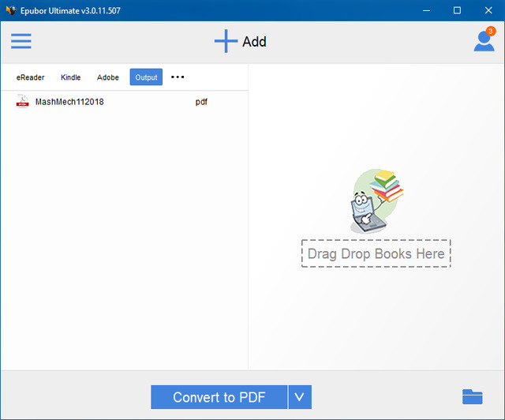The width and height of the screenshot is (505, 420).
Task: Select the Output tab
Action: (146, 77)
